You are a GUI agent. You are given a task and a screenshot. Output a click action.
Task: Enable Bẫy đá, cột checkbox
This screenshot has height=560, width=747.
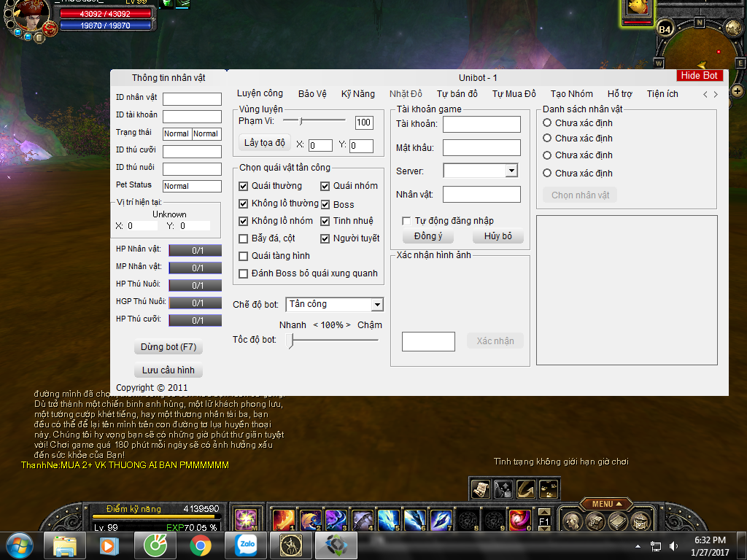(x=244, y=238)
